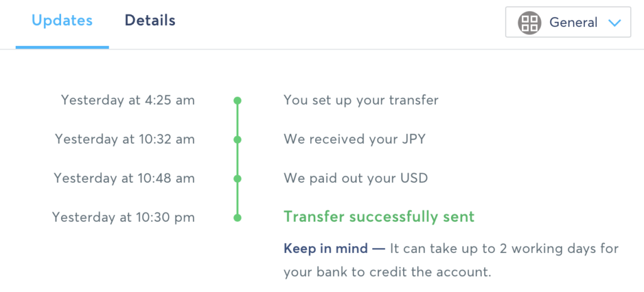Click the 'Yesterday at 10:48 am' timestamp

coord(124,178)
